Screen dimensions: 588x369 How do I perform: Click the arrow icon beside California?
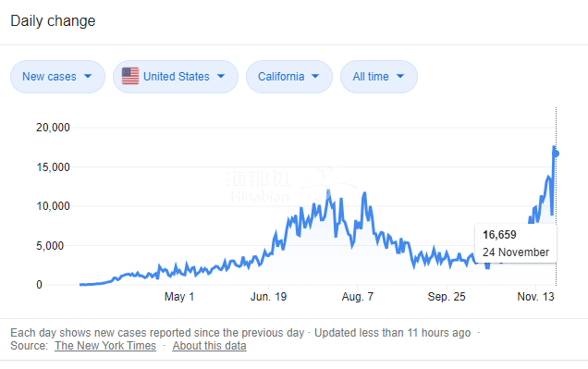pos(315,76)
